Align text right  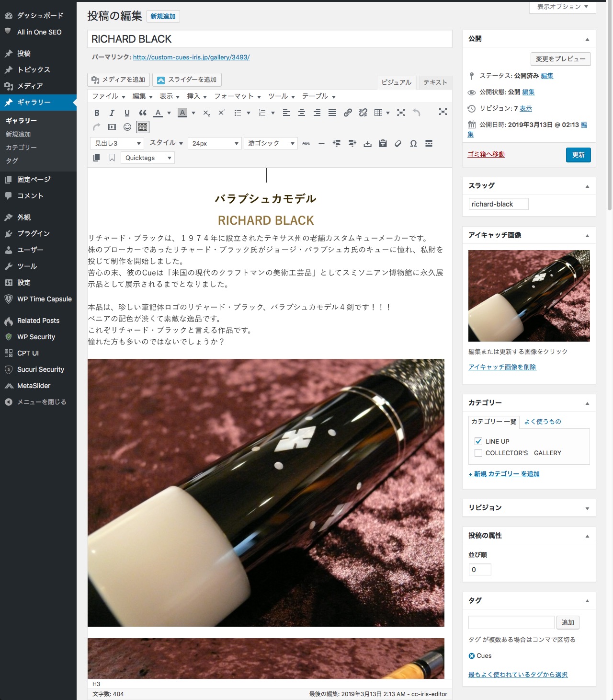click(x=317, y=113)
